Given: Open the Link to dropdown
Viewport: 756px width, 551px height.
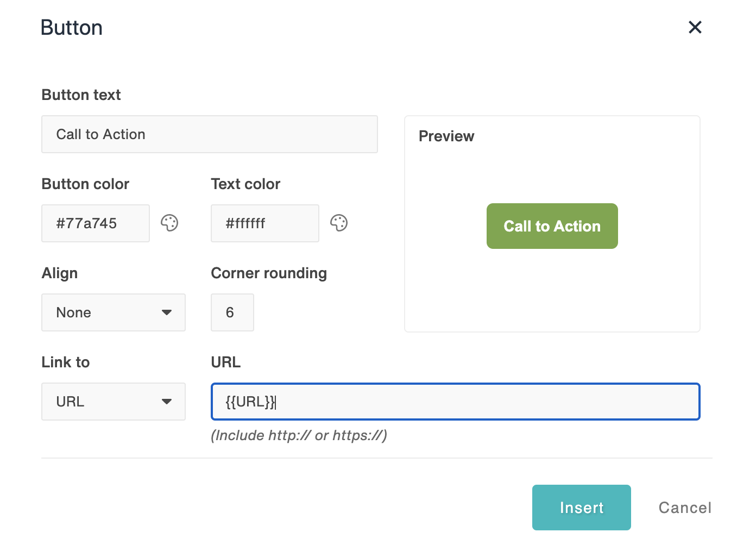Looking at the screenshot, I should coord(113,402).
